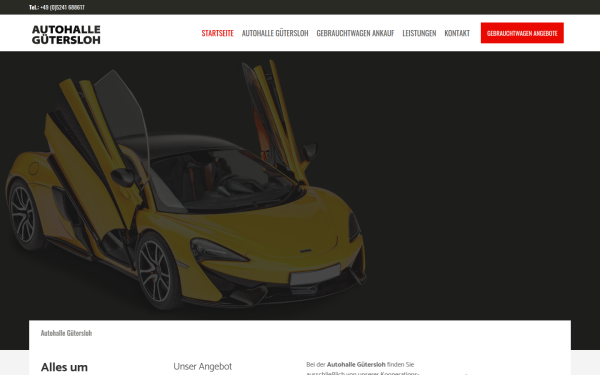Screen dimensions: 600x375
Task: Open the Kontakt menu item
Action: point(457,33)
